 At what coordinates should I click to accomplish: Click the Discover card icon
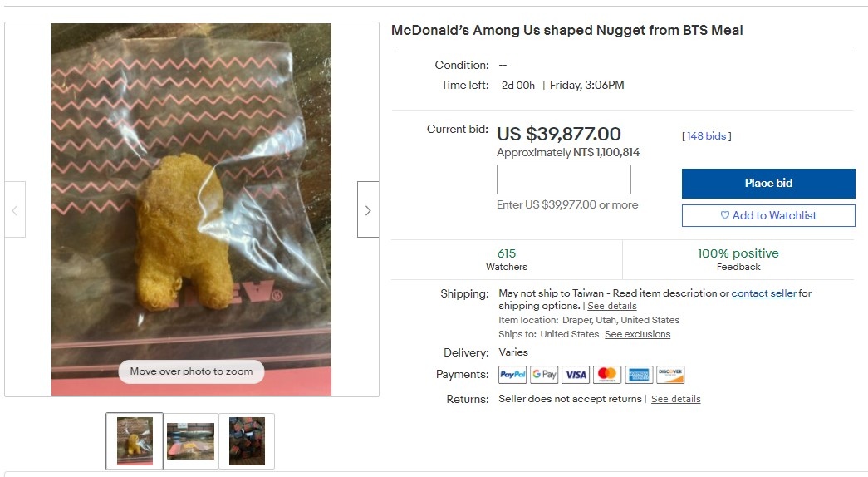(670, 375)
